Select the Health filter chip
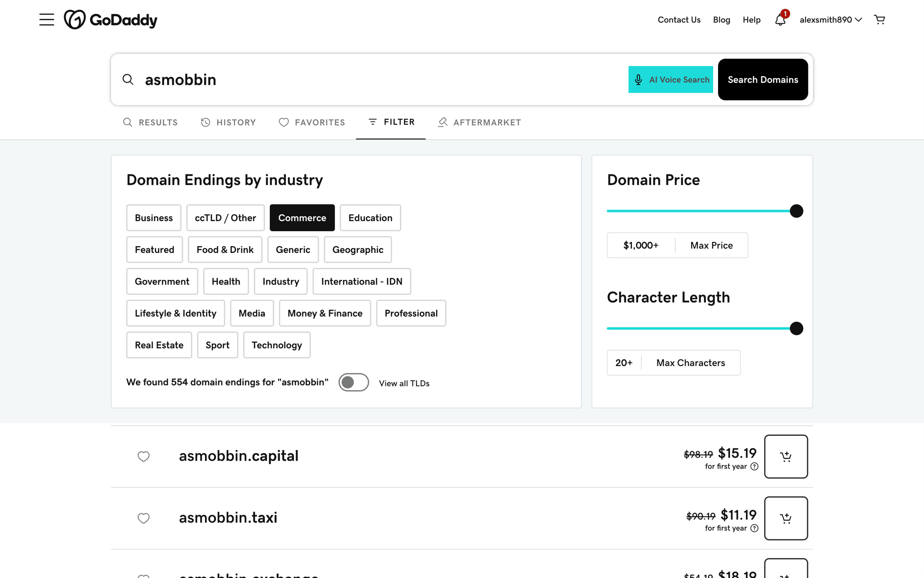The image size is (924, 578). coord(226,281)
